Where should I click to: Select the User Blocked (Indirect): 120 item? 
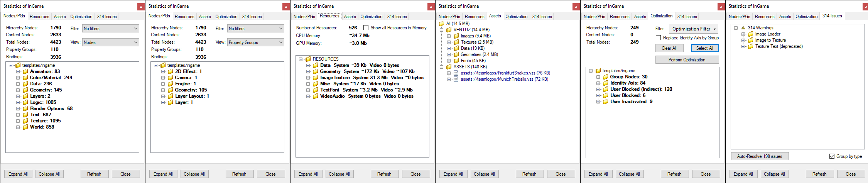(641, 89)
